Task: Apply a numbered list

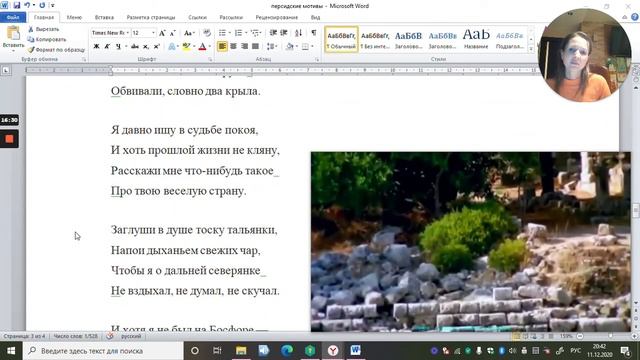Action: pos(239,33)
